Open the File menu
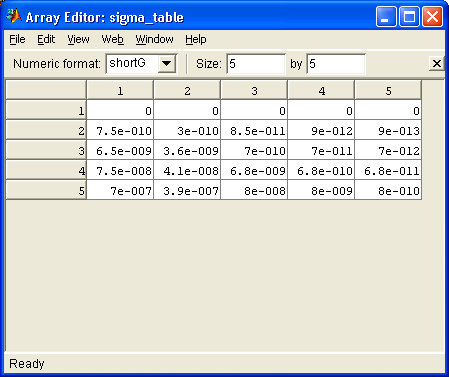449x377 pixels. tap(17, 39)
